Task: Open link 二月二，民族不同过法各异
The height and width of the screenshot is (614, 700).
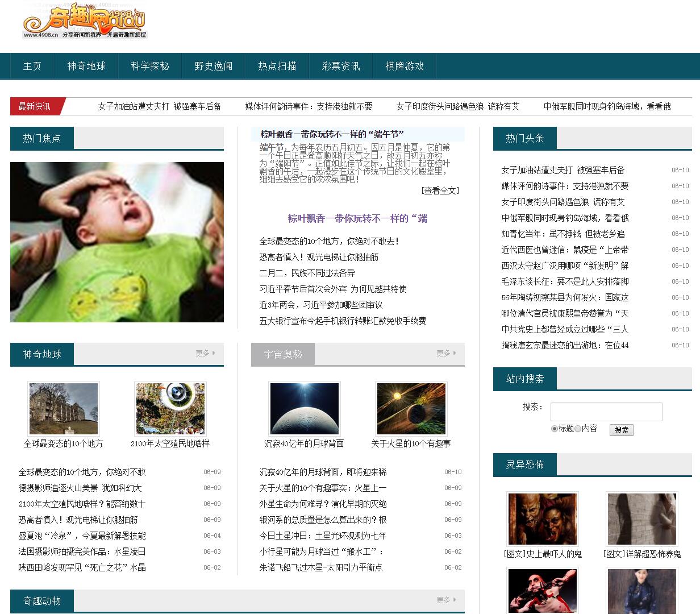Action: [x=307, y=273]
